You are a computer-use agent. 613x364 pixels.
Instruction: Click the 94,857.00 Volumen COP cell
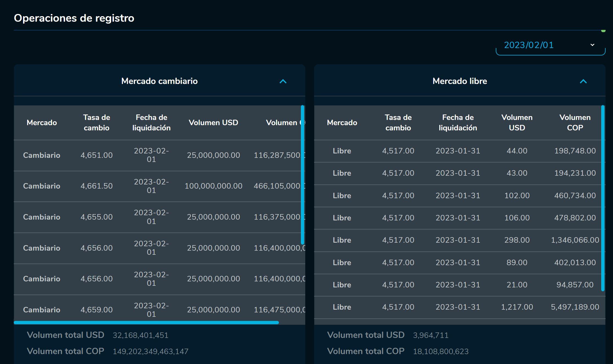[x=575, y=285]
